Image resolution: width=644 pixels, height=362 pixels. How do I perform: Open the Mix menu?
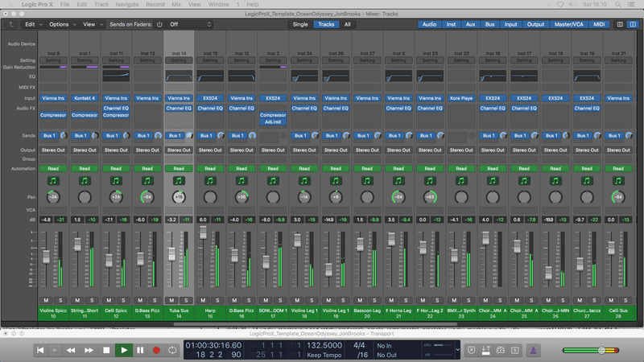tap(176, 5)
